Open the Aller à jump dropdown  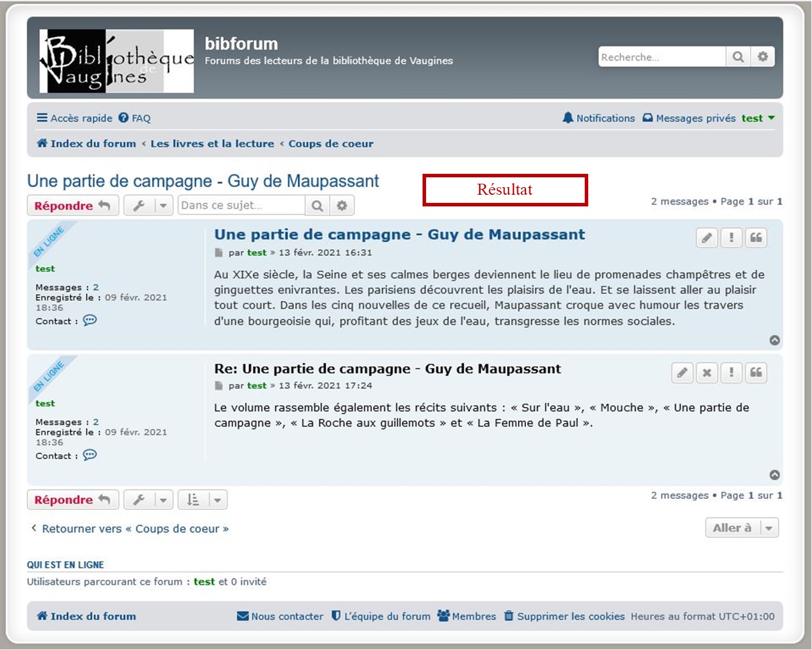pyautogui.click(x=742, y=528)
